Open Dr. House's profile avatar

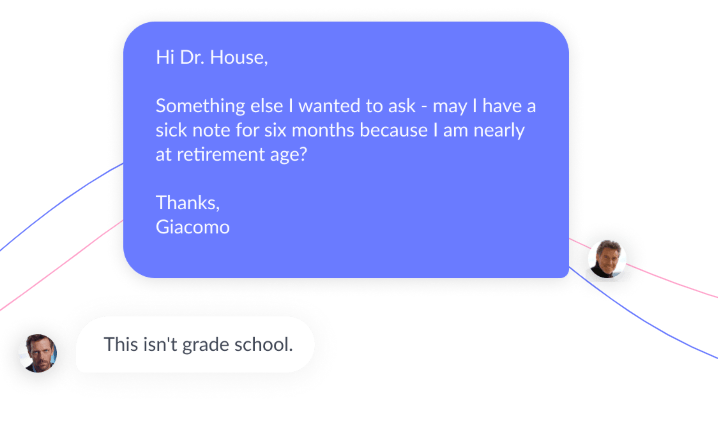tap(39, 352)
